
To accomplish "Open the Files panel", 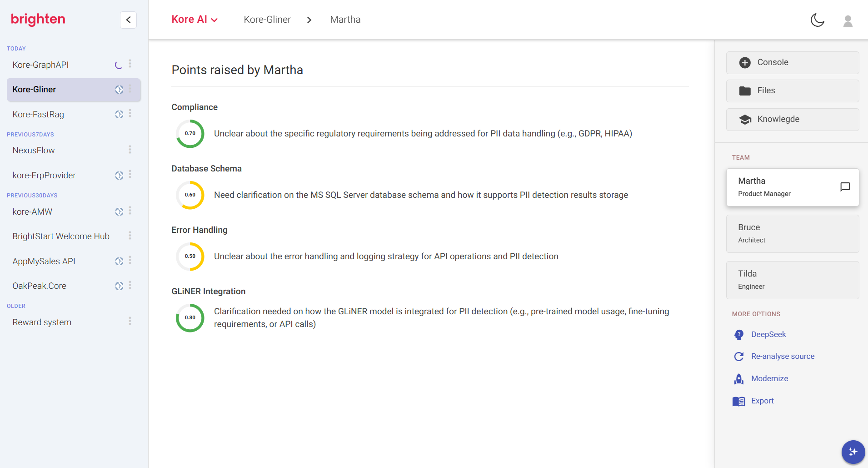I will [793, 91].
